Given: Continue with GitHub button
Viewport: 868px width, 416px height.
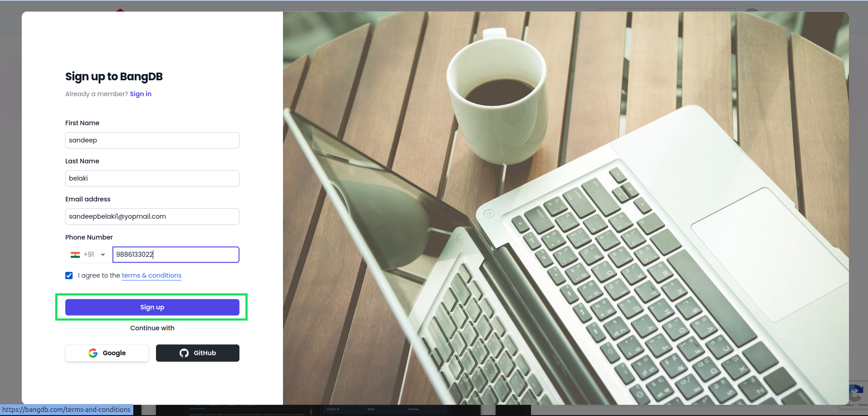Looking at the screenshot, I should 198,353.
